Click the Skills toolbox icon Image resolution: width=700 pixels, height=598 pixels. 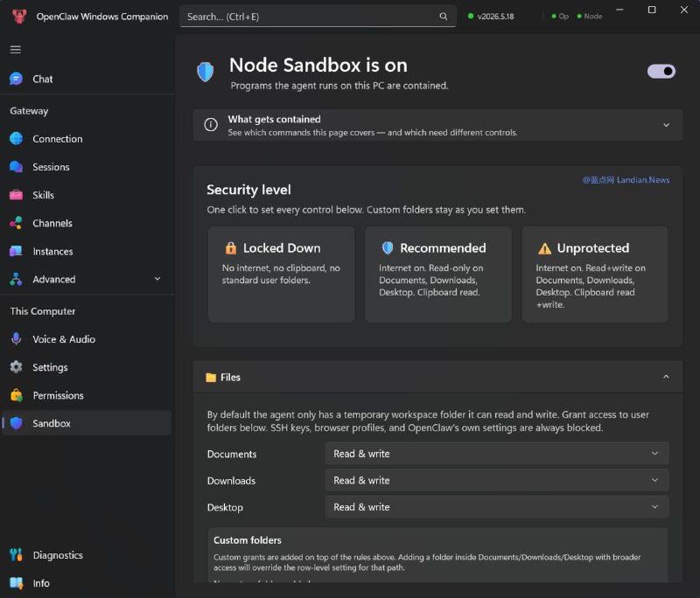[16, 195]
